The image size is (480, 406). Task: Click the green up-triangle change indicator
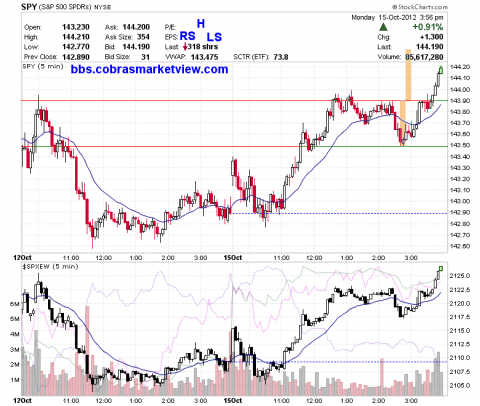[x=384, y=27]
